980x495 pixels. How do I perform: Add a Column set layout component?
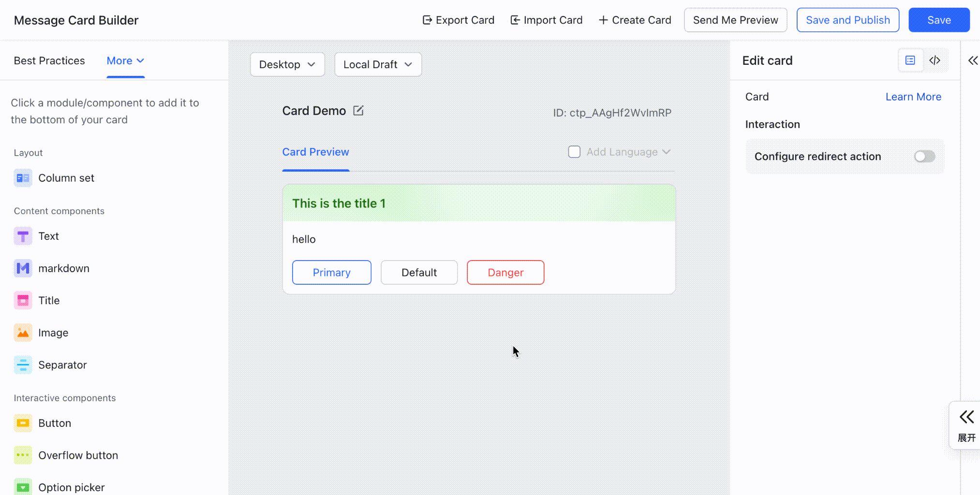pos(54,178)
